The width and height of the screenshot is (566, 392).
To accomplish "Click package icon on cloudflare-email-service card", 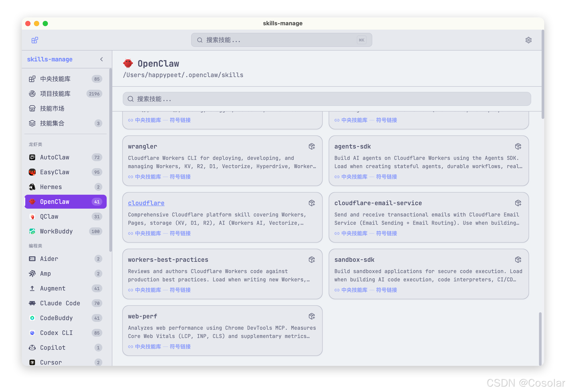I will coord(518,203).
